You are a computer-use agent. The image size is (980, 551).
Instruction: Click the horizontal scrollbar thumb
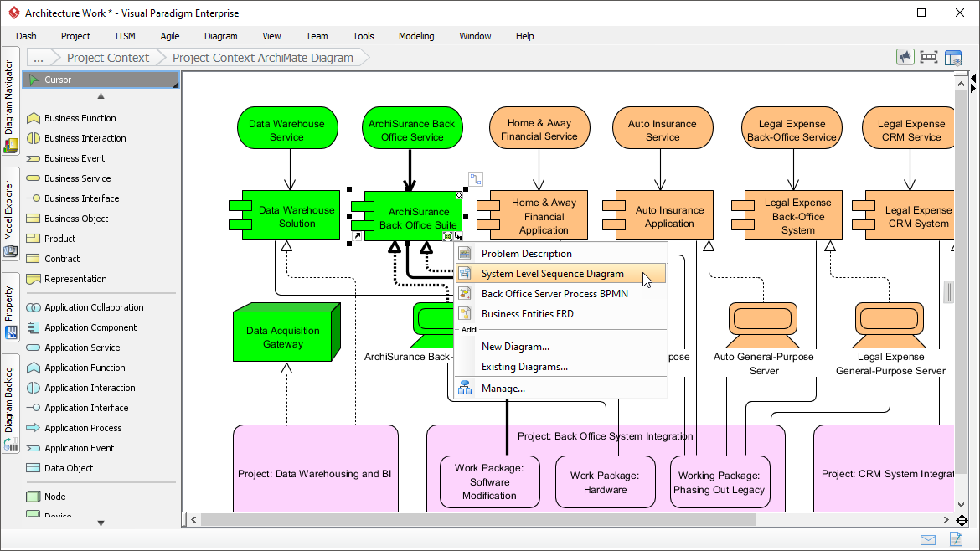(x=478, y=520)
